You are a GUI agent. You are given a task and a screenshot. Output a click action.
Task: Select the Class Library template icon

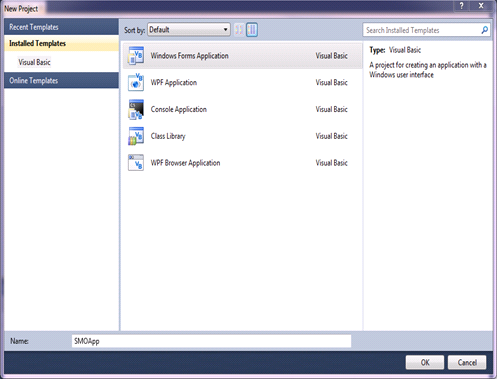136,136
